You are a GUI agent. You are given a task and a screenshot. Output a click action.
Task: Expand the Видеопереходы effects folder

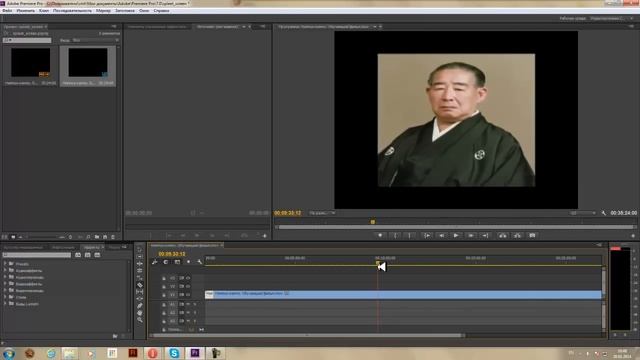click(5, 290)
